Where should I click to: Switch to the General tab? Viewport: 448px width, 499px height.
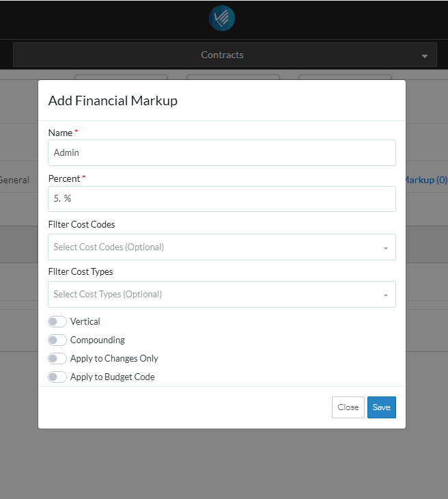tap(14, 180)
